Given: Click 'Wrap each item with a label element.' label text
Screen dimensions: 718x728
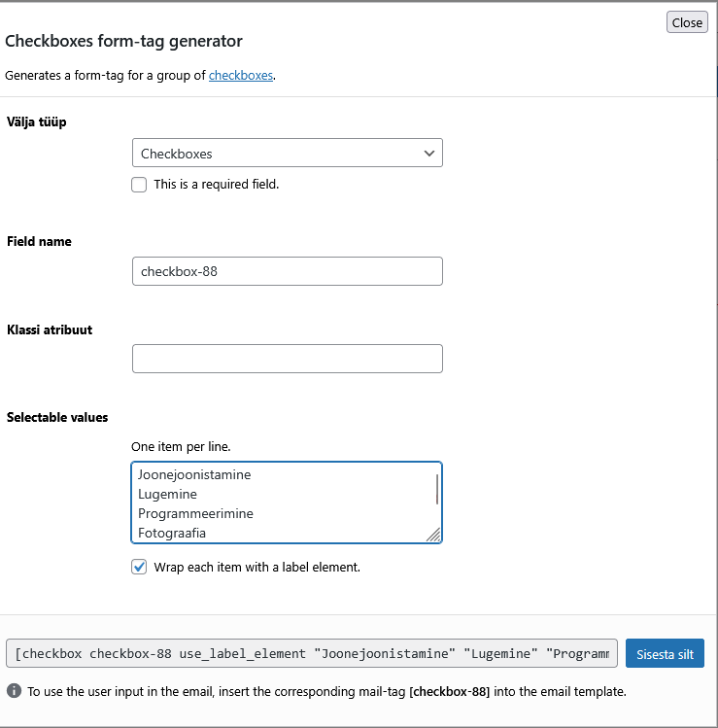Looking at the screenshot, I should (x=256, y=567).
